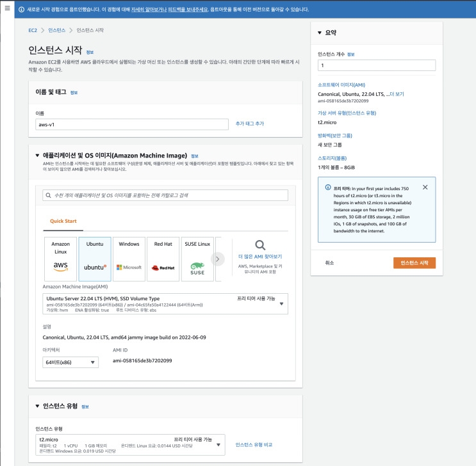Screen dimensions: 476x466
Task: Click the info icon in the blue banner
Action: [22, 10]
